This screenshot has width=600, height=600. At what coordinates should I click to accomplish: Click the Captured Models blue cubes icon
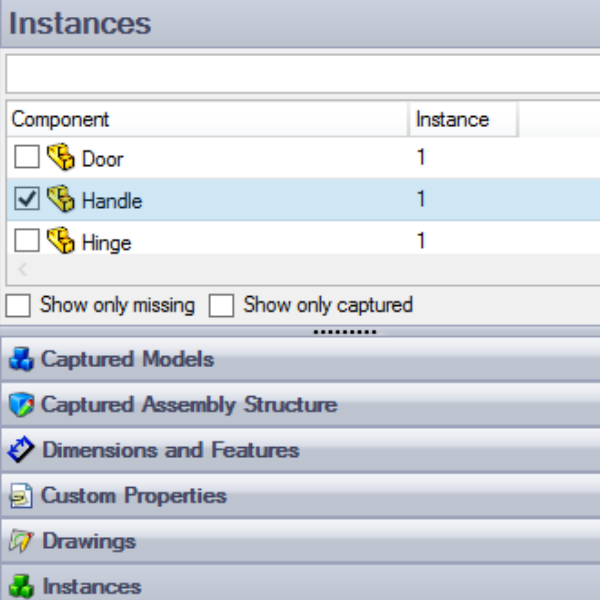21,359
